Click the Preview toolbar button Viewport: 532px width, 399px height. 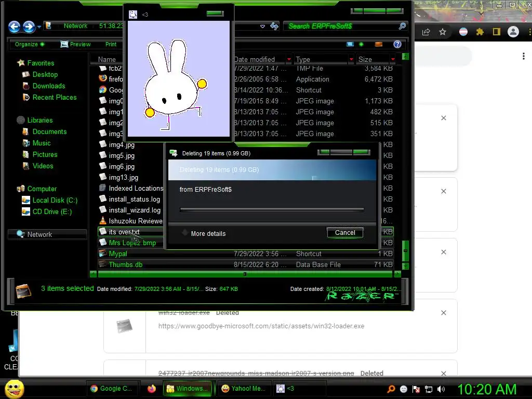tap(75, 44)
